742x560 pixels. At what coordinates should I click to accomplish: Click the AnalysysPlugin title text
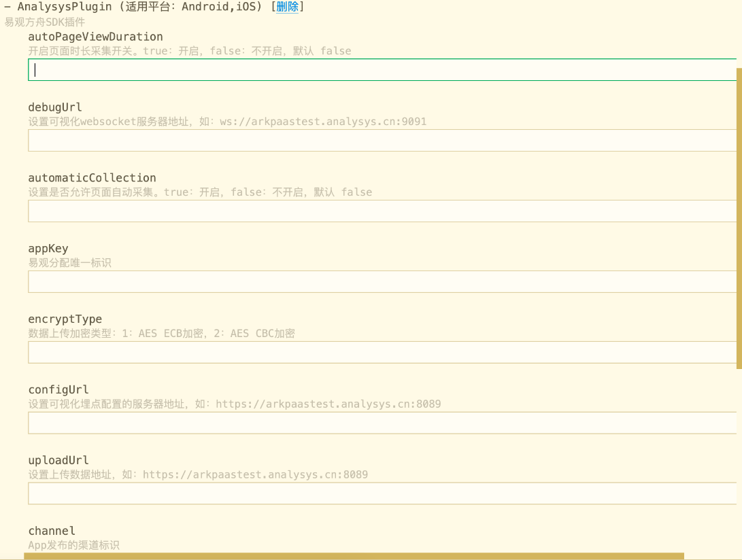pos(65,7)
